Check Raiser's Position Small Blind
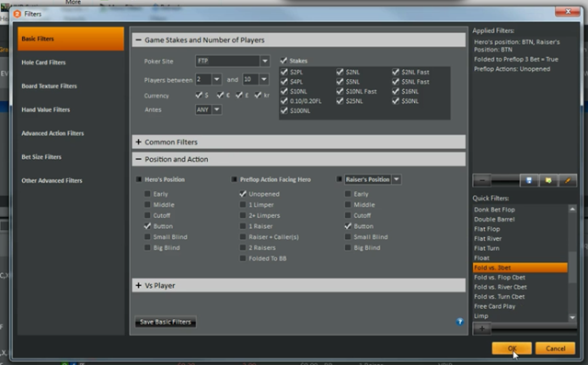 click(348, 237)
